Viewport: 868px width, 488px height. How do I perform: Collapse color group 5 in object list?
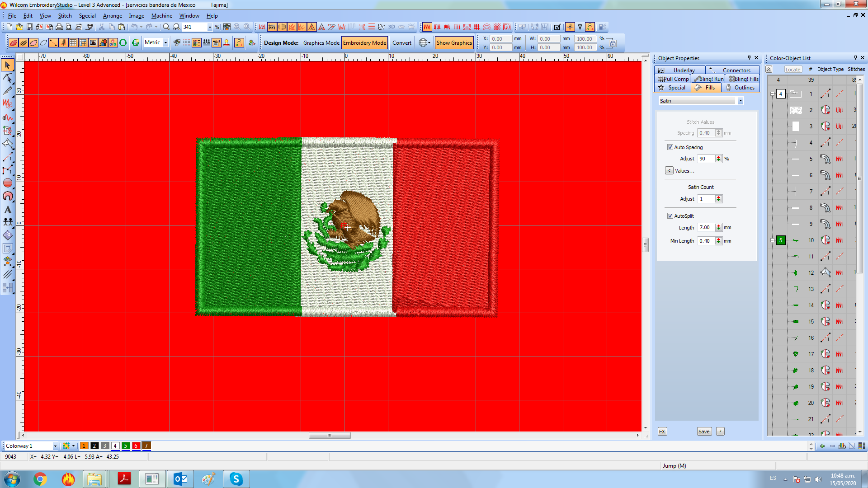coord(772,240)
